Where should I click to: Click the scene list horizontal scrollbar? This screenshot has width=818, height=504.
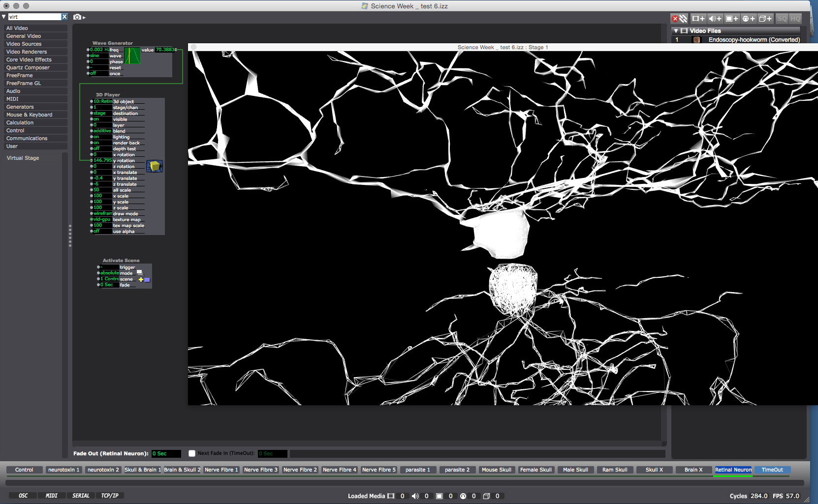[x=405, y=483]
